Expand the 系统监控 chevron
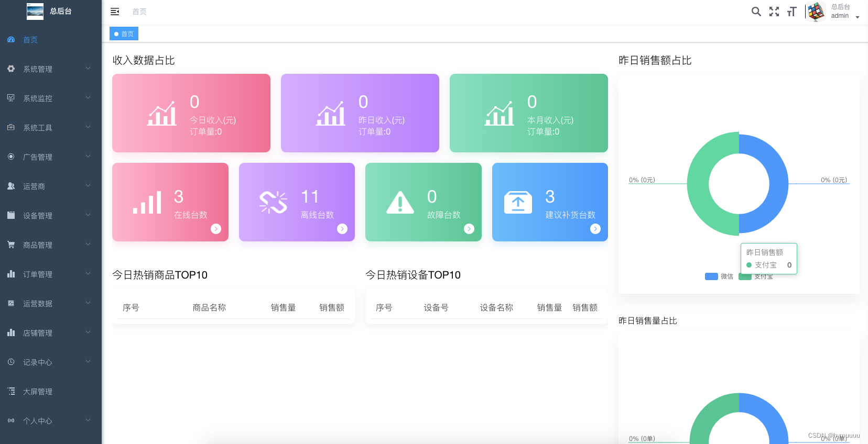Image resolution: width=868 pixels, height=444 pixels. pyautogui.click(x=88, y=98)
